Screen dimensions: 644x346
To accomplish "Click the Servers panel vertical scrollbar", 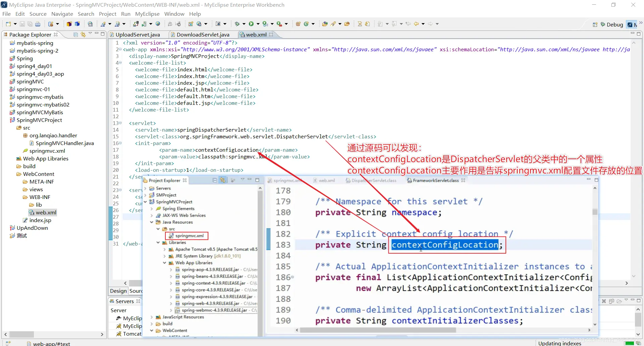I will [638, 320].
